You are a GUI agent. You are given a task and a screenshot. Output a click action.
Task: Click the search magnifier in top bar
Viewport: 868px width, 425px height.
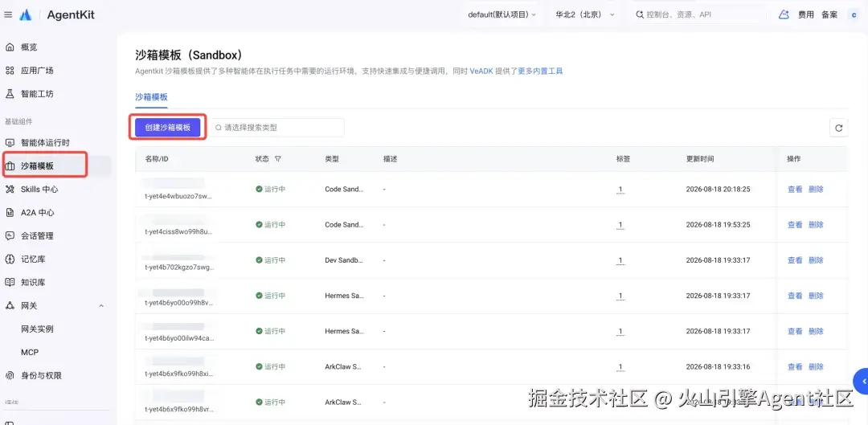(x=640, y=15)
